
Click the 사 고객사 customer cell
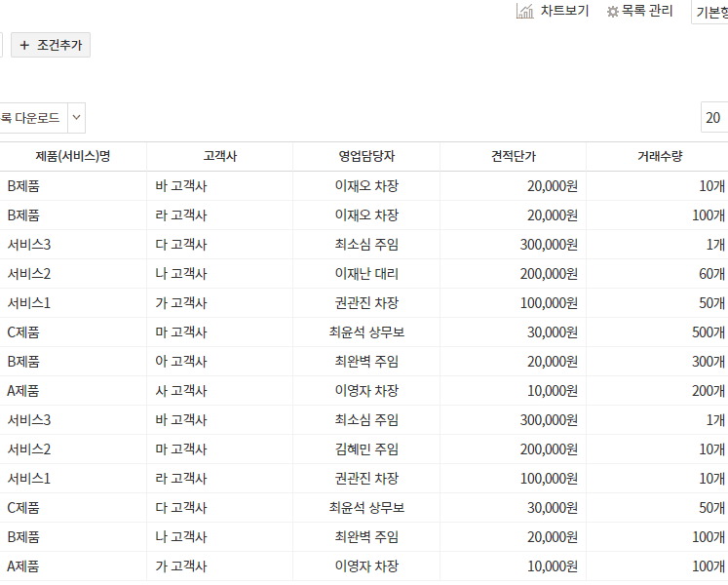[180, 391]
